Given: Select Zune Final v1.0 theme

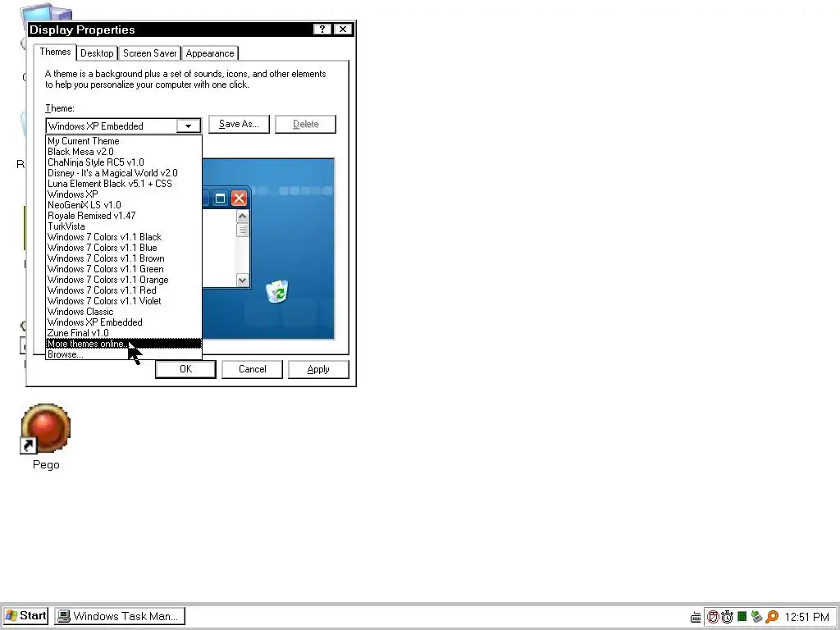Looking at the screenshot, I should pyautogui.click(x=124, y=333).
